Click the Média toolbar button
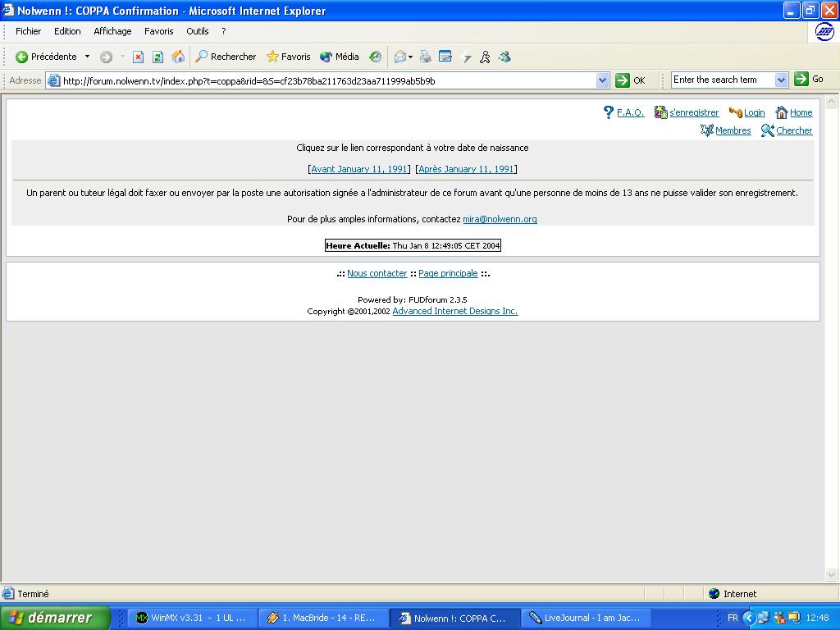 [339, 57]
